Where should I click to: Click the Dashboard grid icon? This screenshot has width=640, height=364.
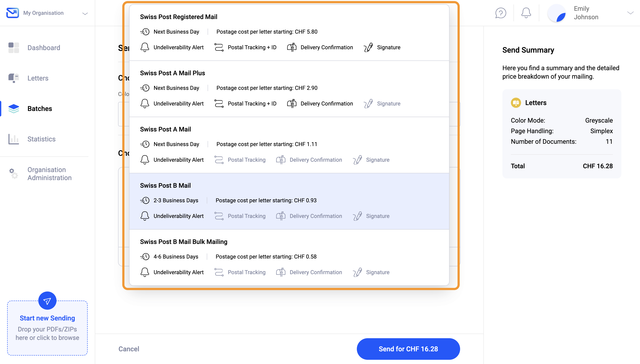coord(14,48)
